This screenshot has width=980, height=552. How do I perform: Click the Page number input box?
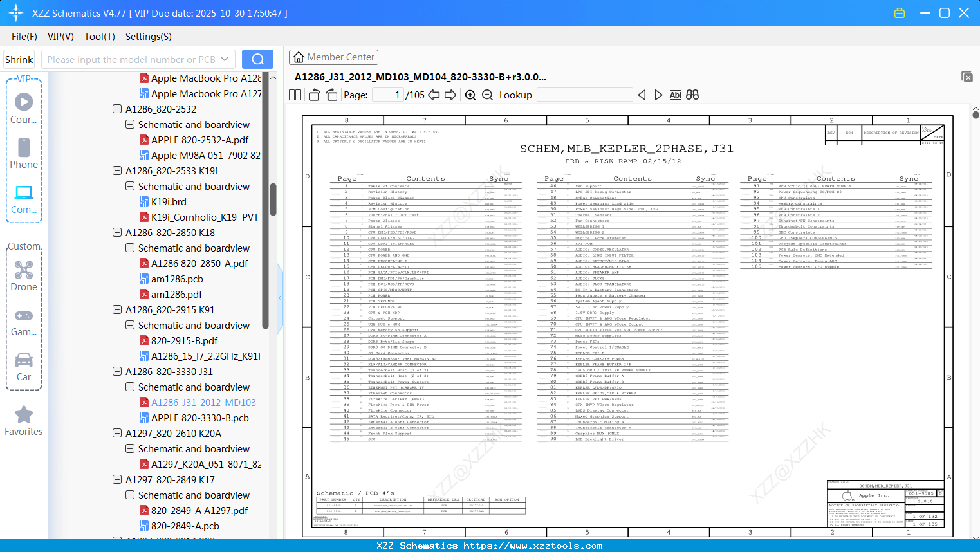(x=388, y=95)
